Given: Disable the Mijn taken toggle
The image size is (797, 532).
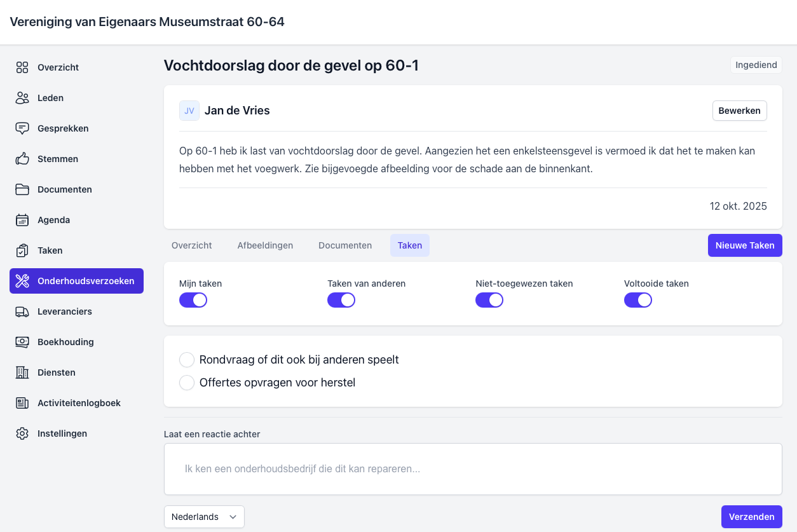Looking at the screenshot, I should [x=193, y=300].
